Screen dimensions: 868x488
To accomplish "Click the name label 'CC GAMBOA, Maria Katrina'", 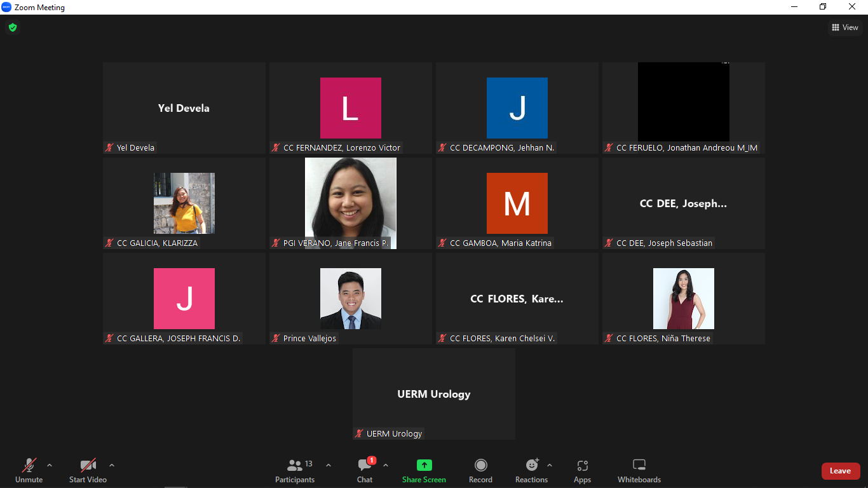I will click(x=501, y=243).
